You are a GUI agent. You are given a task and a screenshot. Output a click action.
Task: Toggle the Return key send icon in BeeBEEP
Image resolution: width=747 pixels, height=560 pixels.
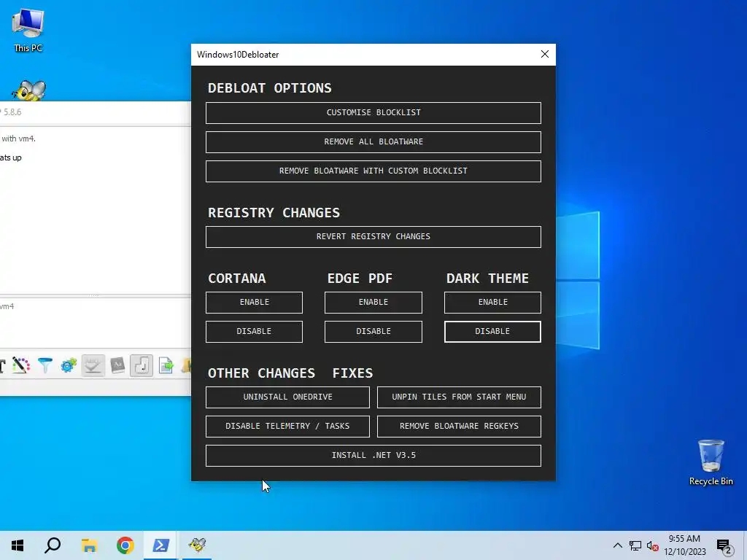(142, 366)
